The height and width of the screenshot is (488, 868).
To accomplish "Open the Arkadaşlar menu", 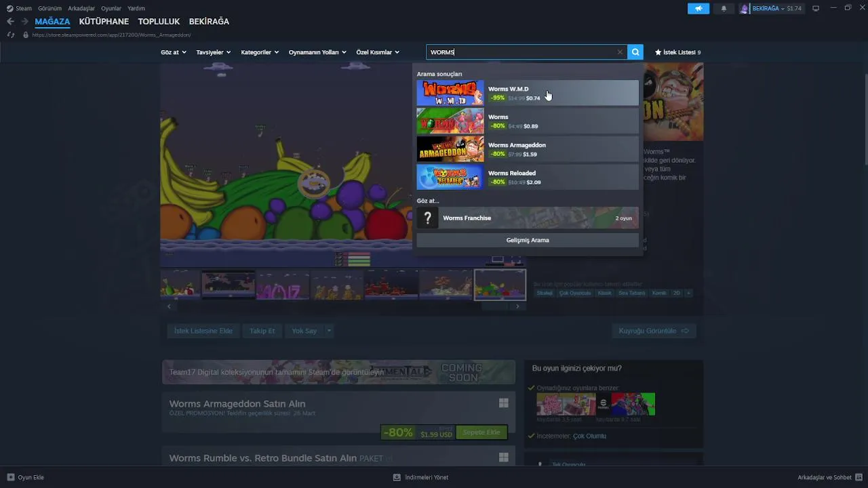I will coord(81,8).
